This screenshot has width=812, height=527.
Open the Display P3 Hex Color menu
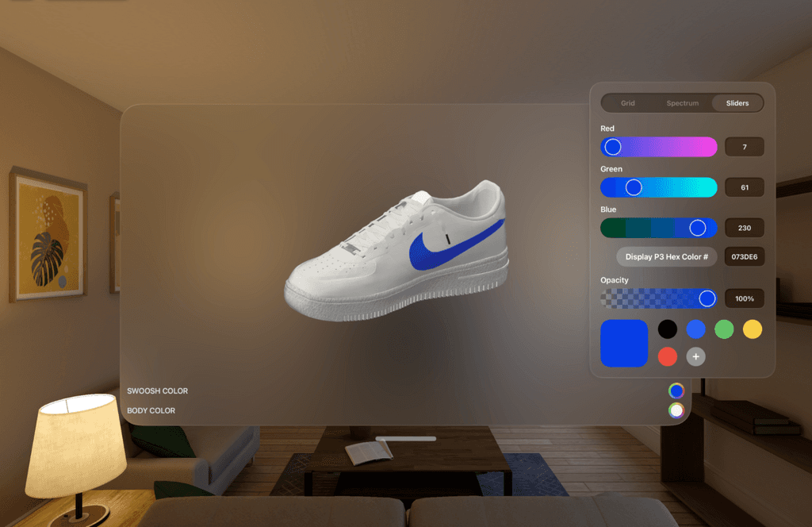[666, 256]
